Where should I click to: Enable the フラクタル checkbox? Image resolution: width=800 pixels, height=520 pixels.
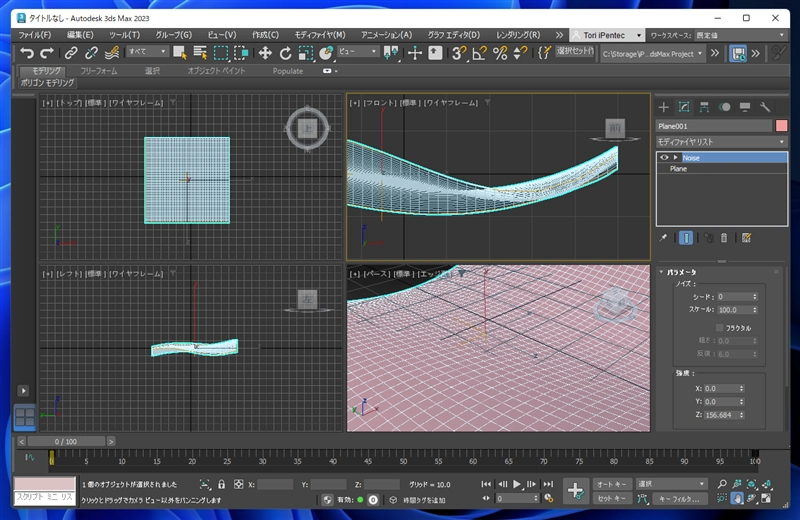pyautogui.click(x=720, y=328)
